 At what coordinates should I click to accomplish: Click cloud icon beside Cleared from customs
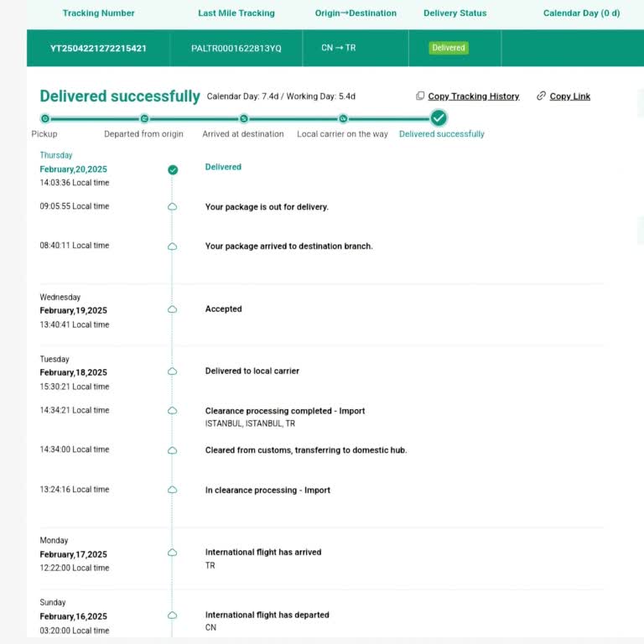pos(173,450)
